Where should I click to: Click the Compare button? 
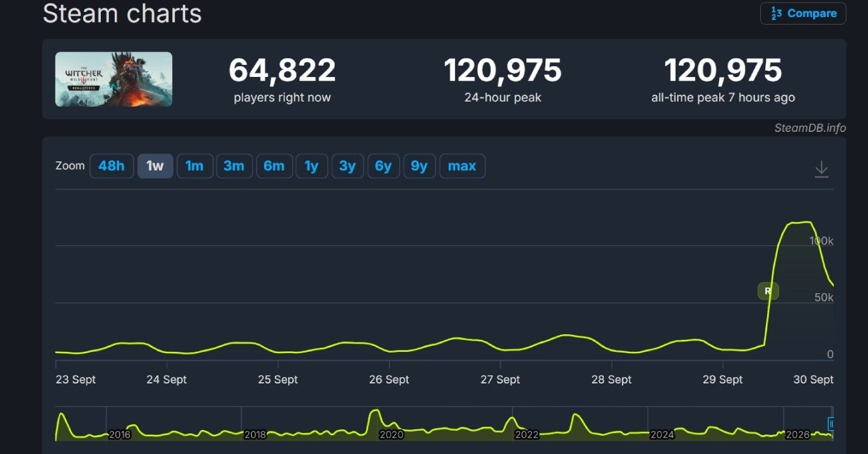click(x=803, y=13)
